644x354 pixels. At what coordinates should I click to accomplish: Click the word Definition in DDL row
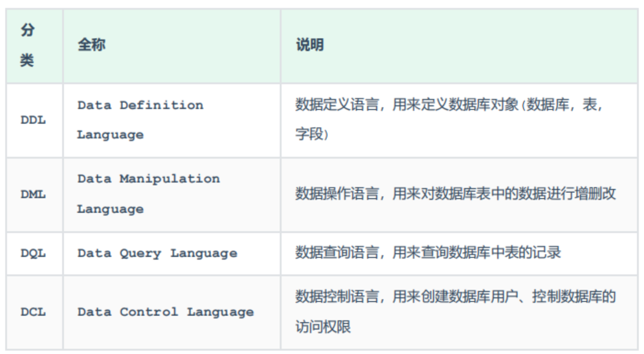click(161, 105)
